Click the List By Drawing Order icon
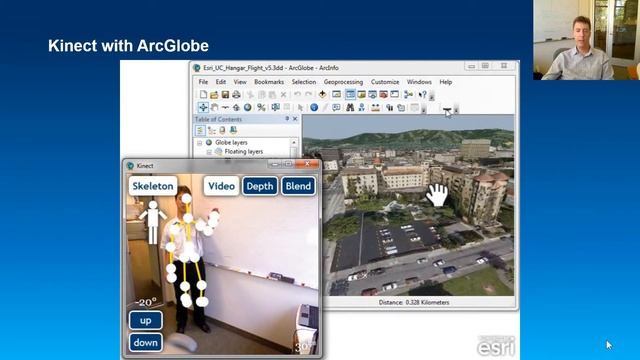 (200, 130)
